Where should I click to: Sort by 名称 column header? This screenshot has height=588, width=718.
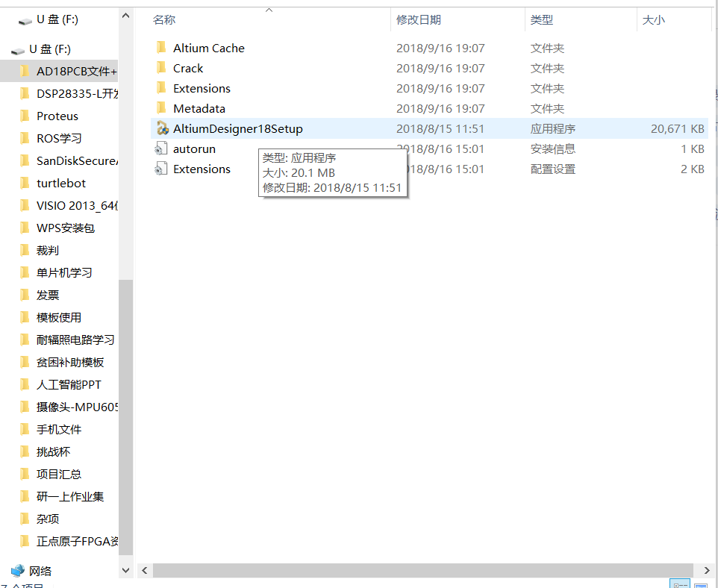click(164, 19)
